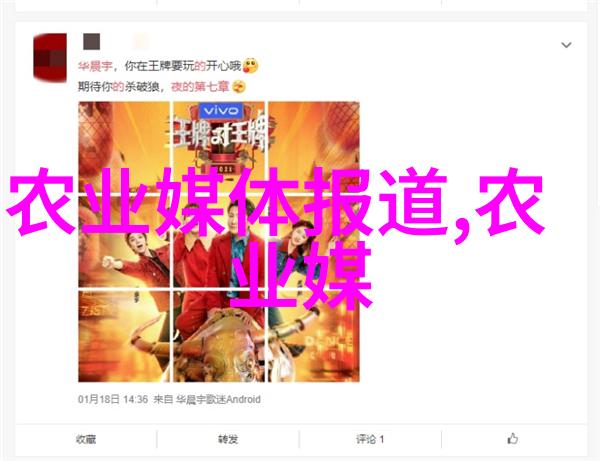Image resolution: width=600 pixels, height=461 pixels.
Task: Open the image tile showing the vivo logo
Action: pyautogui.click(x=219, y=148)
